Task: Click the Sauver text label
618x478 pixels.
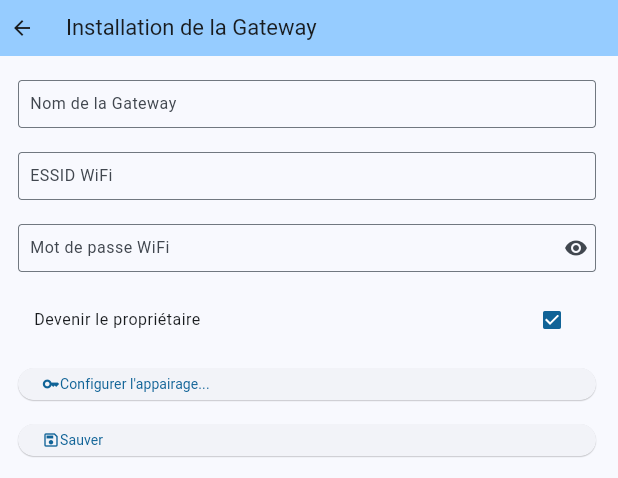Action: point(82,440)
